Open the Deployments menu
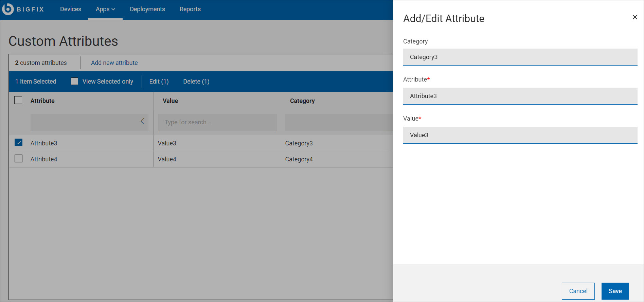This screenshot has width=644, height=302. tap(147, 9)
